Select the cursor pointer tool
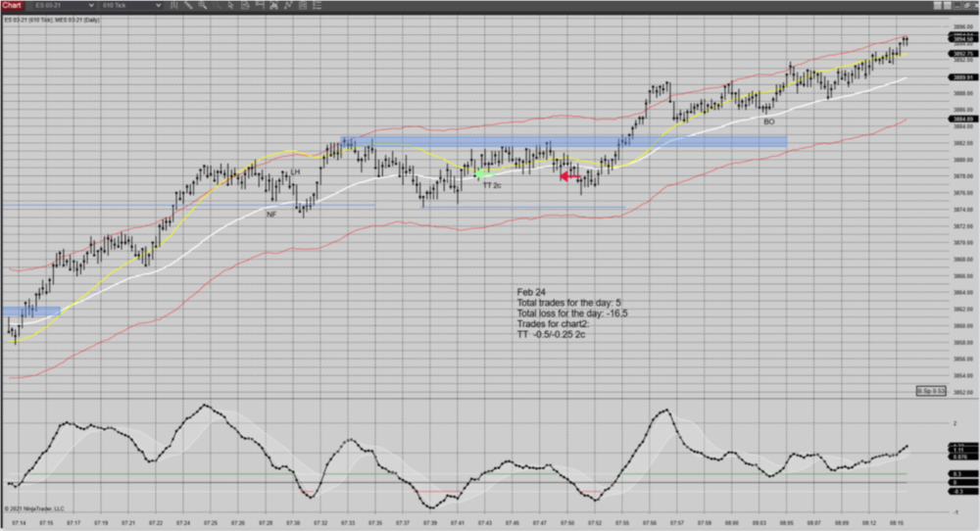The image size is (980, 531). click(x=231, y=5)
